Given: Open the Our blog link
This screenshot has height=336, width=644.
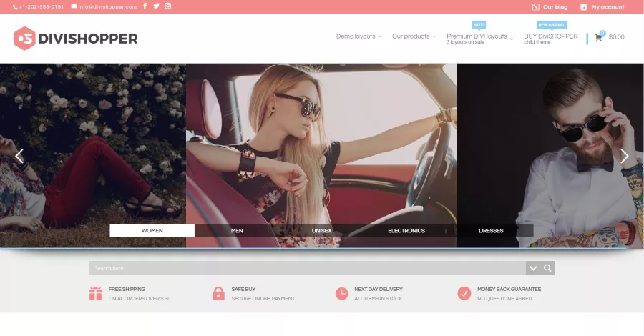Looking at the screenshot, I should [x=555, y=7].
